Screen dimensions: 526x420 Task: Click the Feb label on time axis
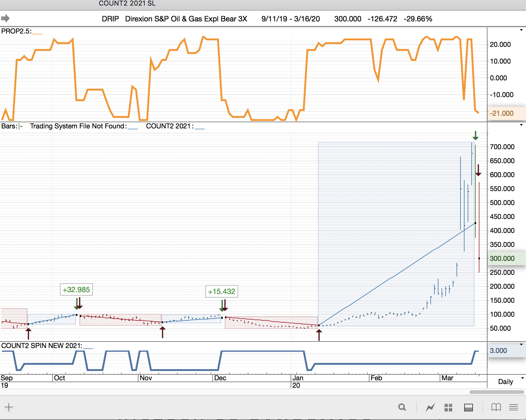click(376, 378)
